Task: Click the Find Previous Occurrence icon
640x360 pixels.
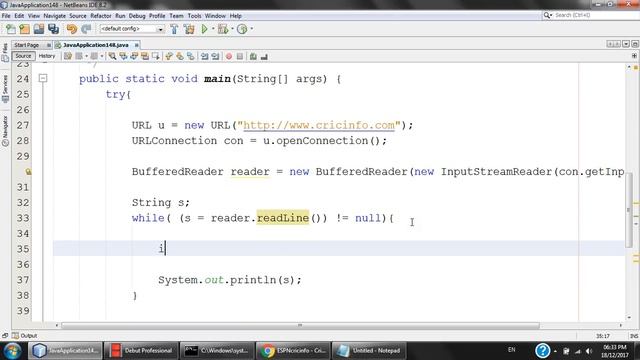Action: (123, 56)
